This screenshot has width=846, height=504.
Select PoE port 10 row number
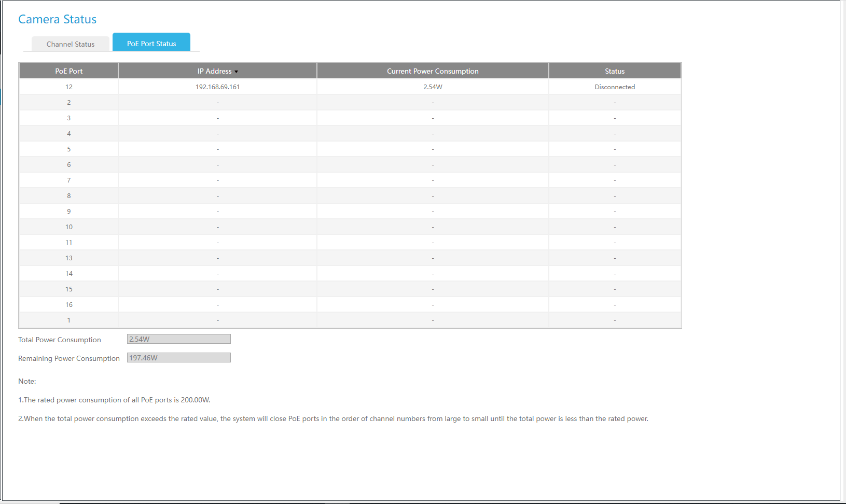tap(69, 227)
